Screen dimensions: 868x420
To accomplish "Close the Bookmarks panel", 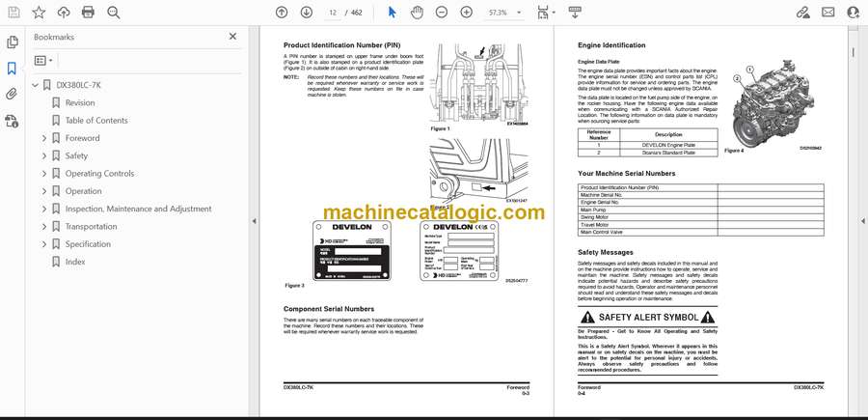I will coord(232,37).
